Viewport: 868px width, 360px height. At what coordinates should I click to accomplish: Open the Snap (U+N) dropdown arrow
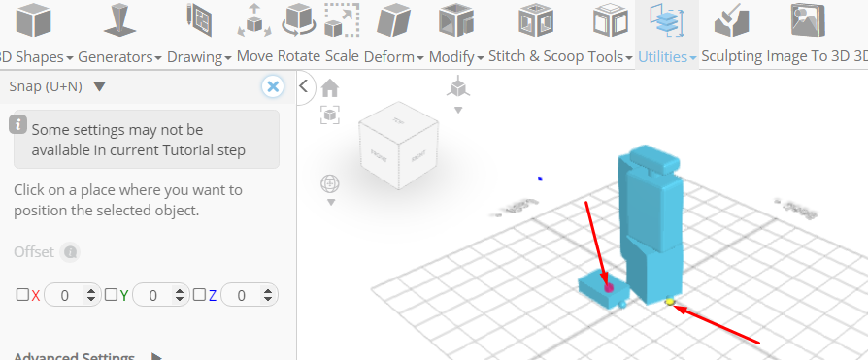100,86
